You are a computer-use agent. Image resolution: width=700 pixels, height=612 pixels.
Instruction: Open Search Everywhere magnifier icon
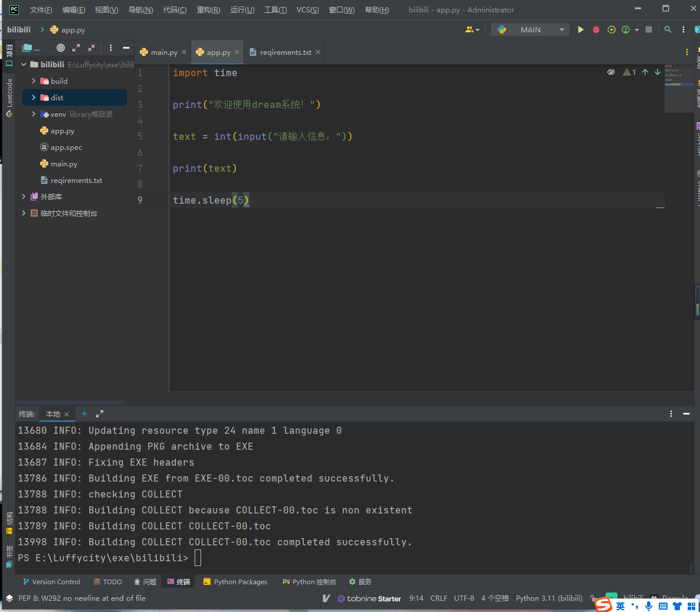pyautogui.click(x=668, y=30)
